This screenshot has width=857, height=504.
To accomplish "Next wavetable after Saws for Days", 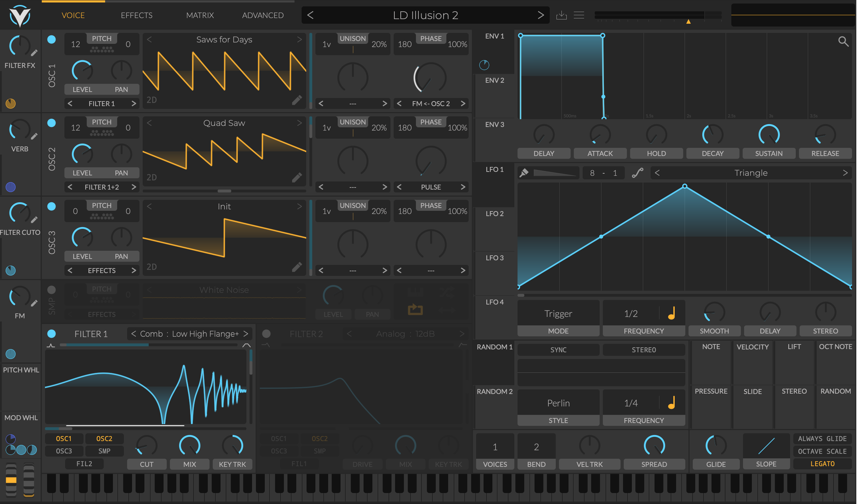I will 299,39.
